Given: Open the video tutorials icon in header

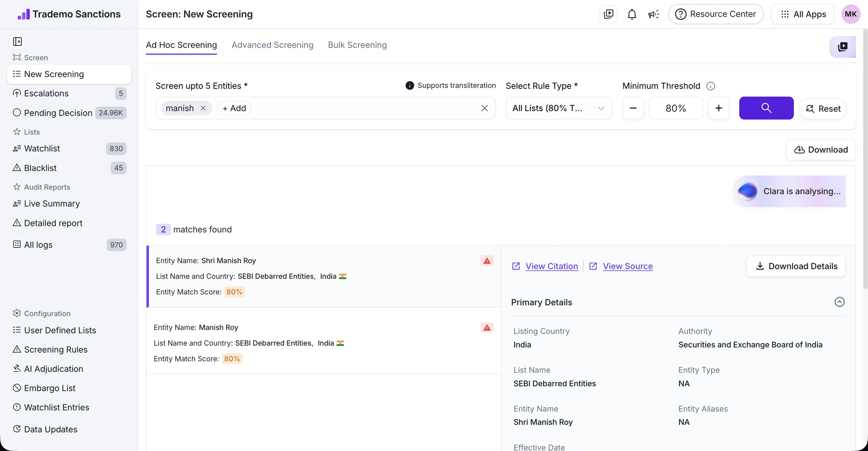Looking at the screenshot, I should click(608, 14).
